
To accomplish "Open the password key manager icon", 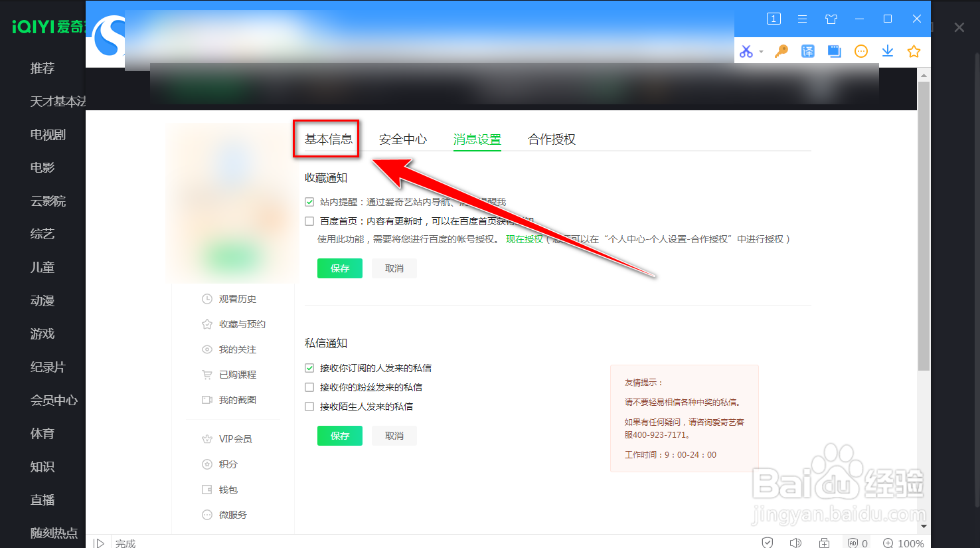I will point(781,51).
